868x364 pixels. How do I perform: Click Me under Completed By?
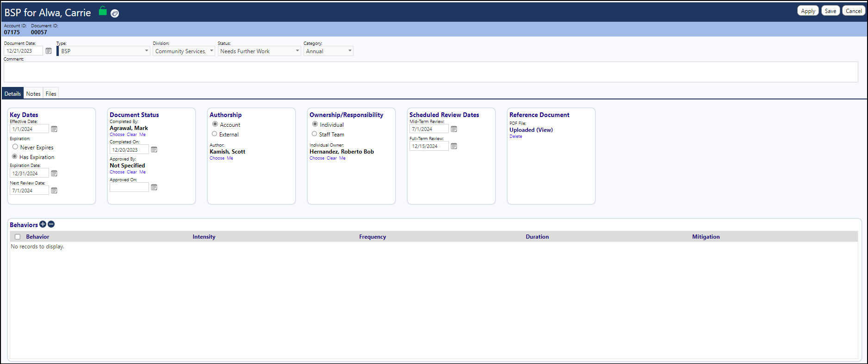point(143,135)
